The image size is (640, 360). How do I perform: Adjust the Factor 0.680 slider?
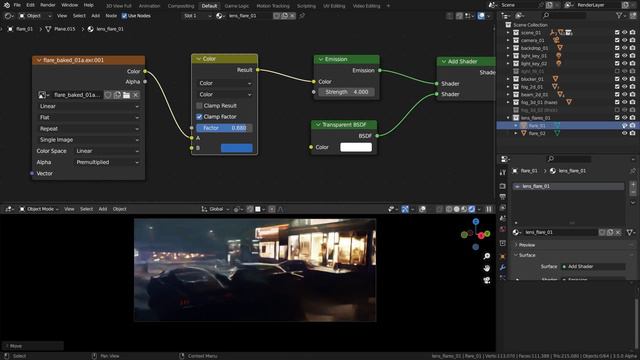point(224,128)
